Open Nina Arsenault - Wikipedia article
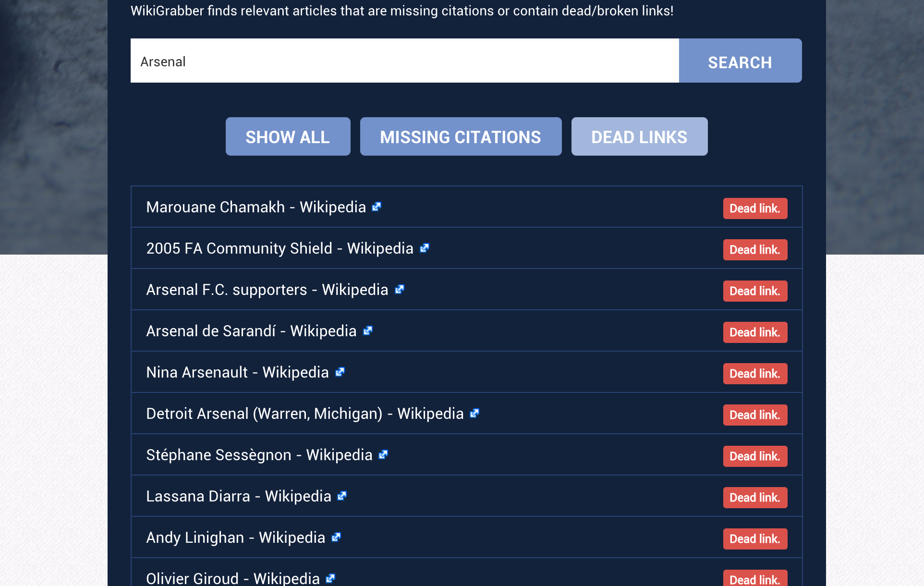The width and height of the screenshot is (924, 586). (237, 372)
